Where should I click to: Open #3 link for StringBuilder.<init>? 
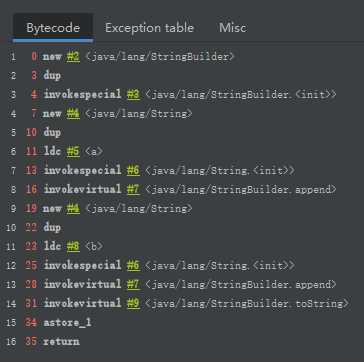pos(133,95)
